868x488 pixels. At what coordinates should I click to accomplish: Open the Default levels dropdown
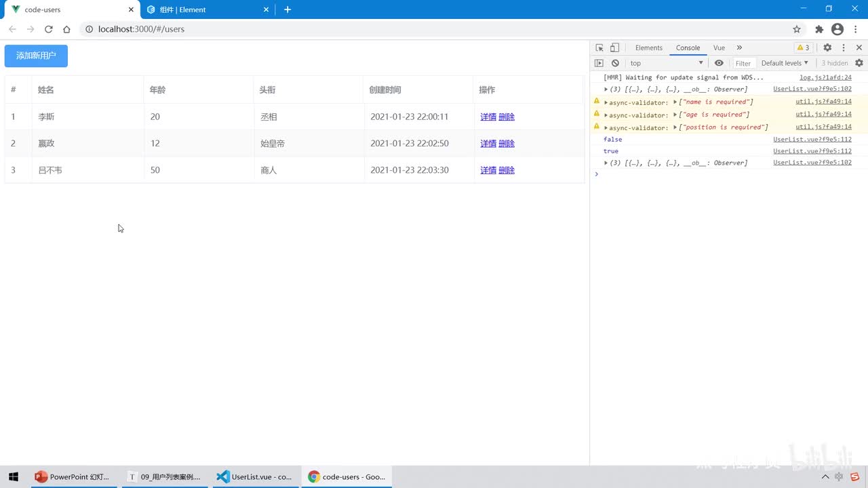[x=785, y=63]
